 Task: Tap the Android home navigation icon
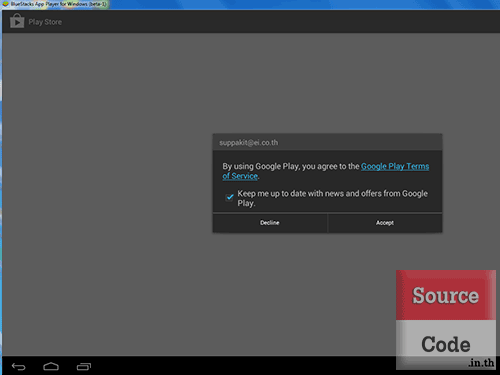click(51, 366)
